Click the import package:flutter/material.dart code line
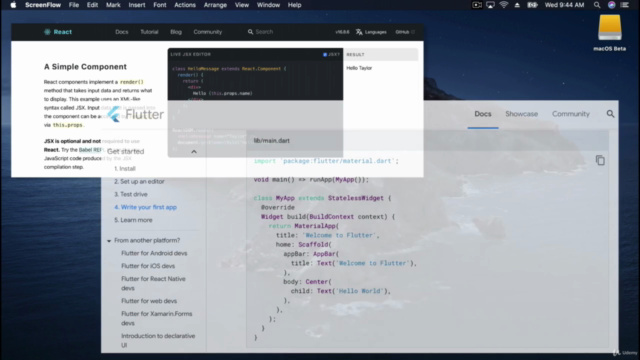This screenshot has width=640, height=360. (326, 161)
